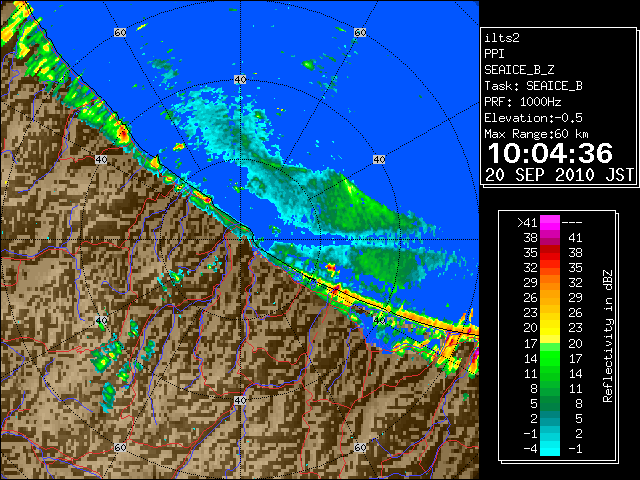Screen dimensions: 640x480
Task: Click the 60 ring label in the map's upper-right
Action: pos(360,32)
